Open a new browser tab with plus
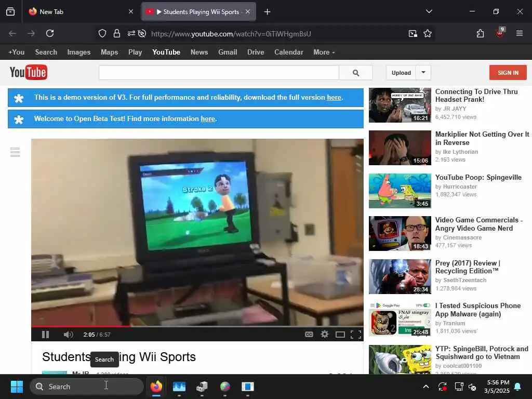The height and width of the screenshot is (399, 532). pos(268,12)
